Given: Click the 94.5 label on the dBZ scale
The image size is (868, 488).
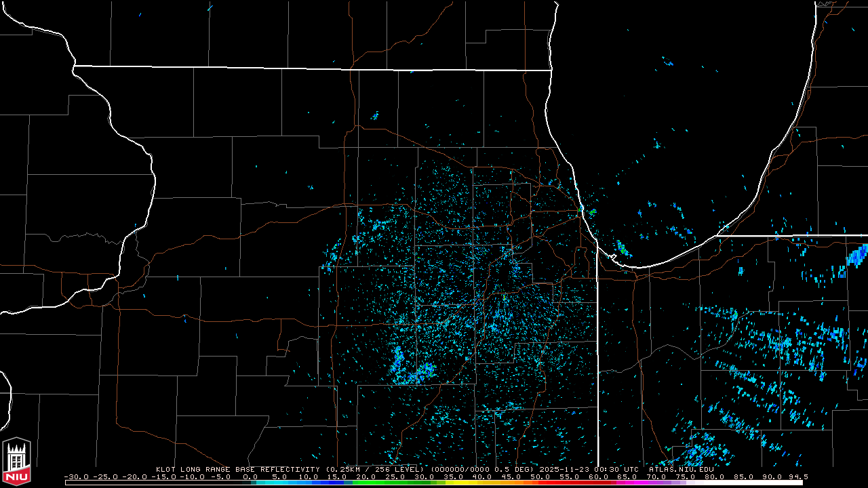Looking at the screenshot, I should [797, 476].
